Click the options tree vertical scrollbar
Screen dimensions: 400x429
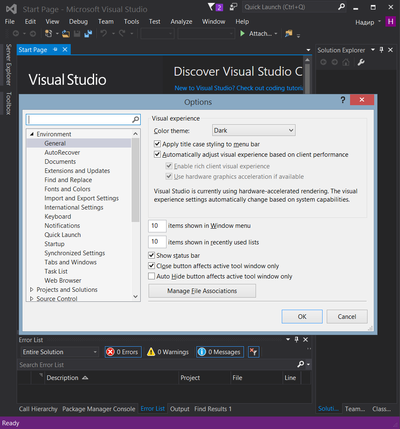click(x=135, y=216)
